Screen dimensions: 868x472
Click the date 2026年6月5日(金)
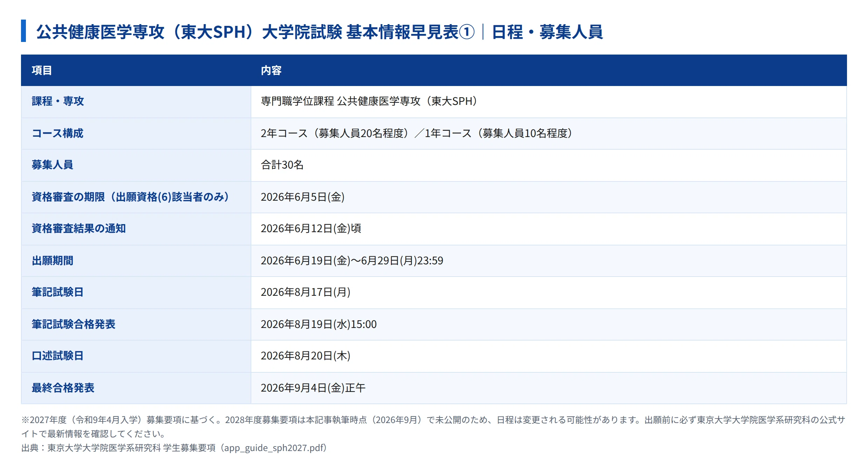[303, 197]
